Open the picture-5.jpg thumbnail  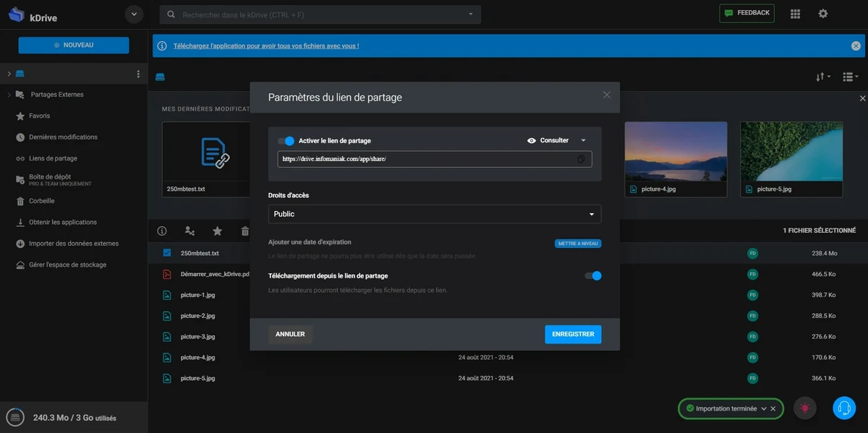[791, 159]
